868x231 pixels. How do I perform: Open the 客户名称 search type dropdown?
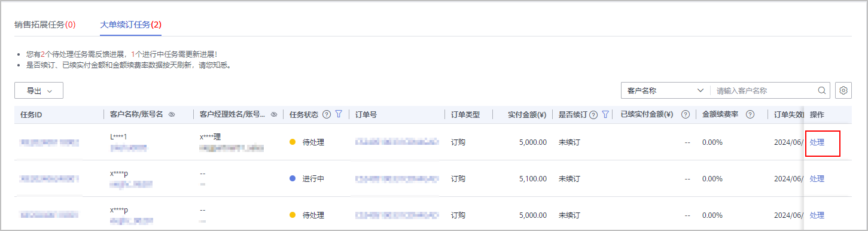pyautogui.click(x=666, y=90)
